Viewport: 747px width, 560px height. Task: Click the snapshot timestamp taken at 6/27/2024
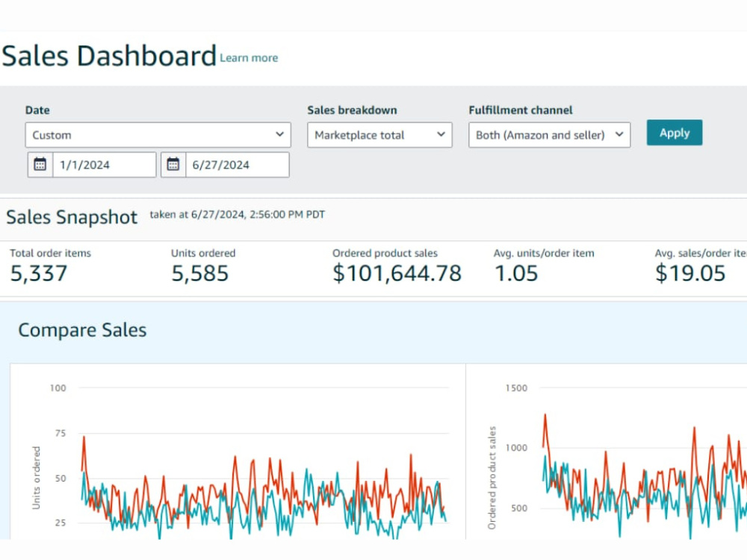[x=238, y=215]
